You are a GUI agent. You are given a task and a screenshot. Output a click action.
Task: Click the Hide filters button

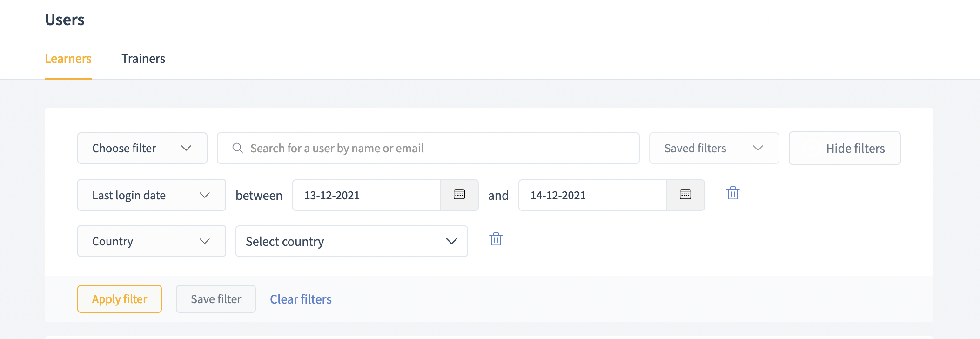point(845,148)
